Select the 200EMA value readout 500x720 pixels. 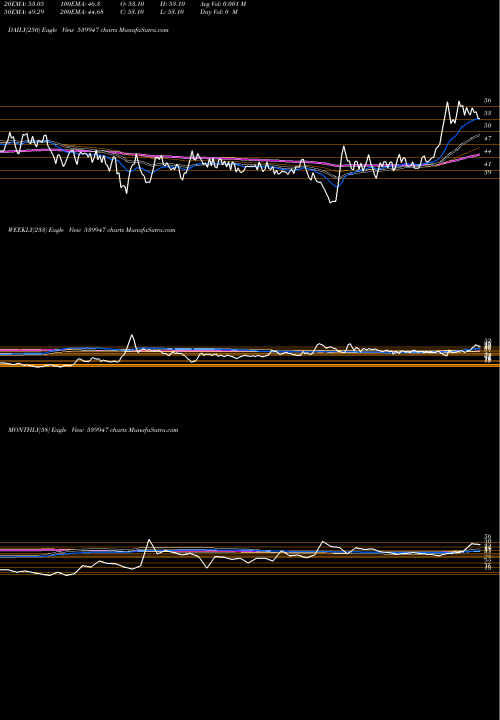click(83, 12)
